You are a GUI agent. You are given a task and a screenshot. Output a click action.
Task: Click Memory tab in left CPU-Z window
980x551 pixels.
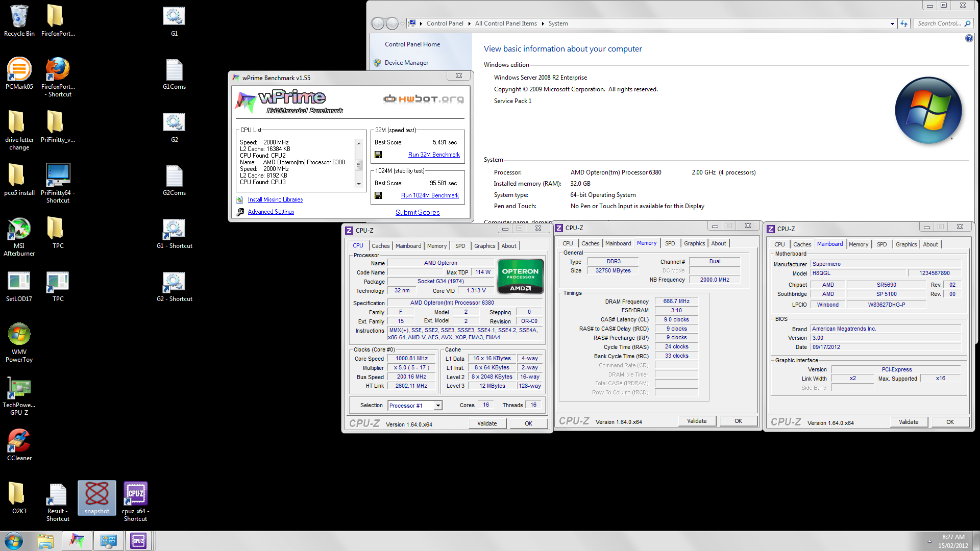click(x=437, y=246)
